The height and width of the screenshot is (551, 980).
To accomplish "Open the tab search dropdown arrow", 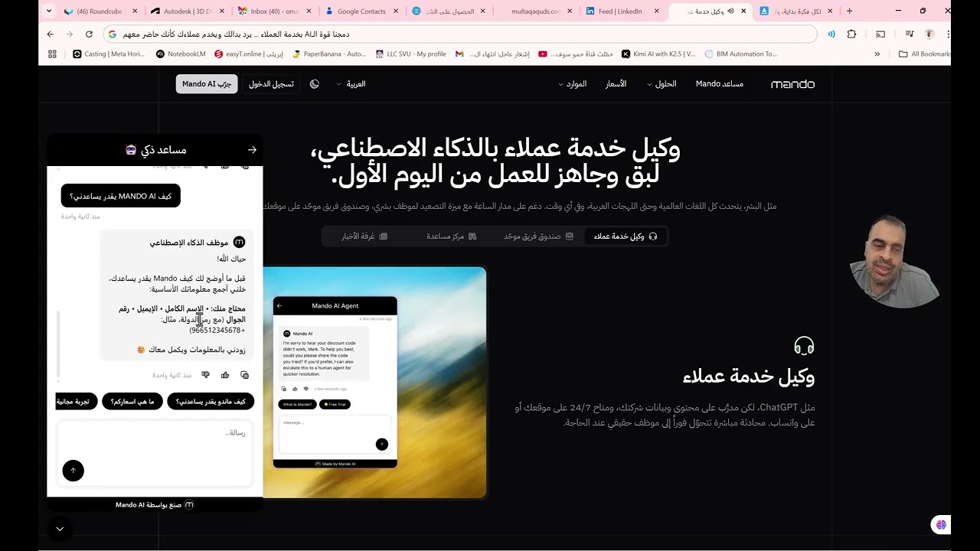I will [x=49, y=11].
